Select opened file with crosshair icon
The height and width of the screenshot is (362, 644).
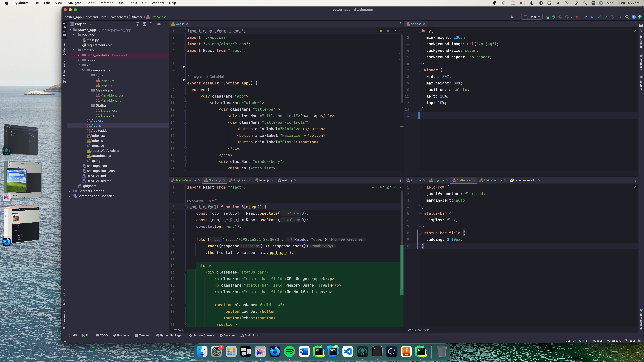(137, 24)
